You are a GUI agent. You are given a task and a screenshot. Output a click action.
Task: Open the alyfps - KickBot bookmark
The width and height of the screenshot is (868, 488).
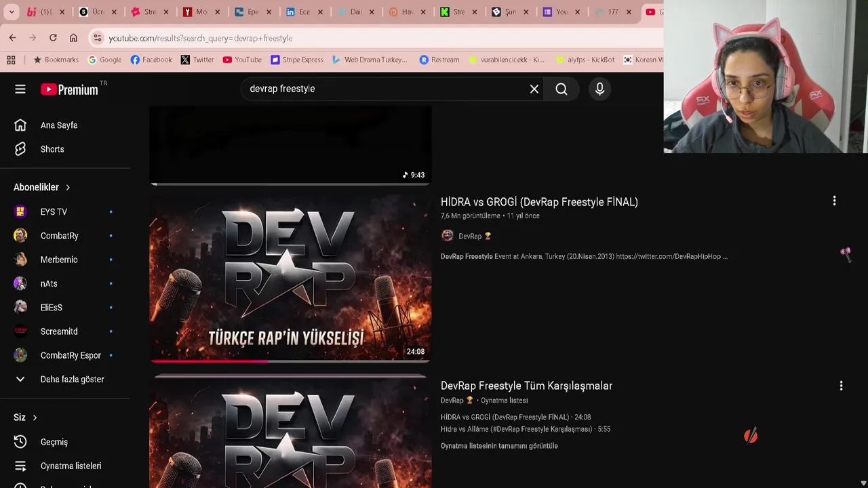click(x=585, y=60)
